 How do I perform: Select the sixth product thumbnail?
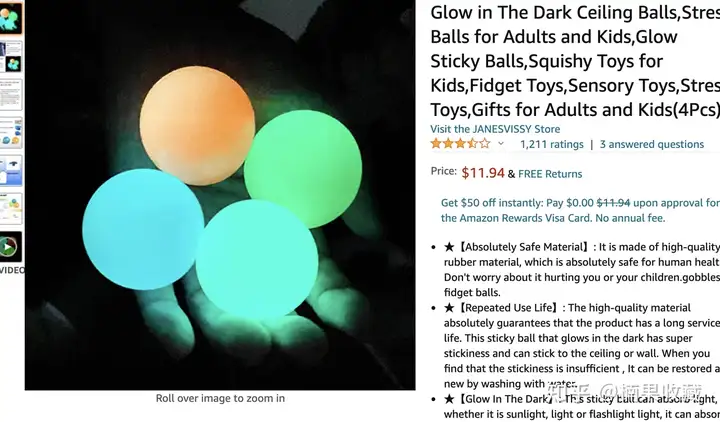point(11,208)
